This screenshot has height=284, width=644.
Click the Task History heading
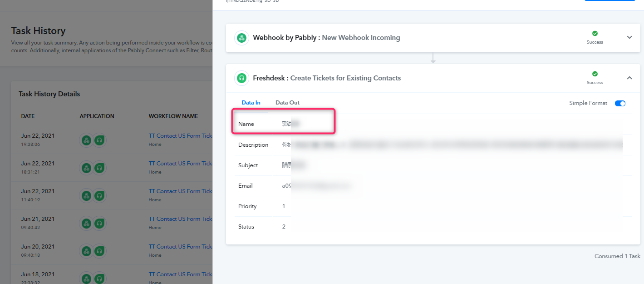tap(39, 31)
